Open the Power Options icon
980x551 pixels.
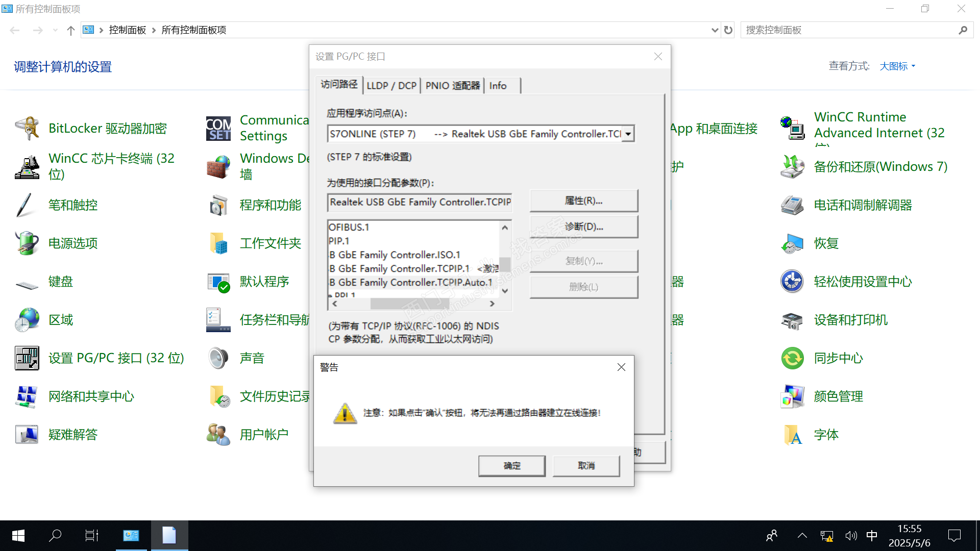click(27, 243)
